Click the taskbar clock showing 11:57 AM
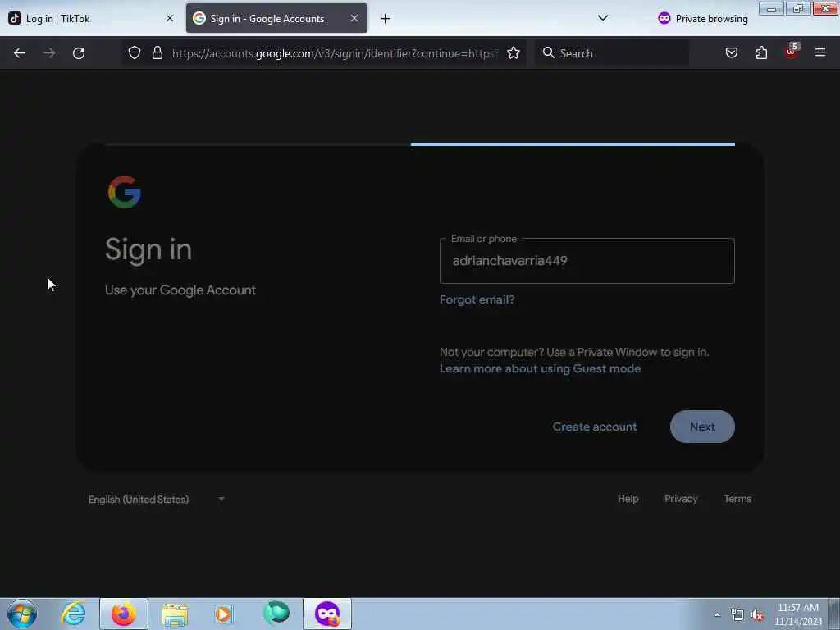This screenshot has height=630, width=840. click(797, 614)
